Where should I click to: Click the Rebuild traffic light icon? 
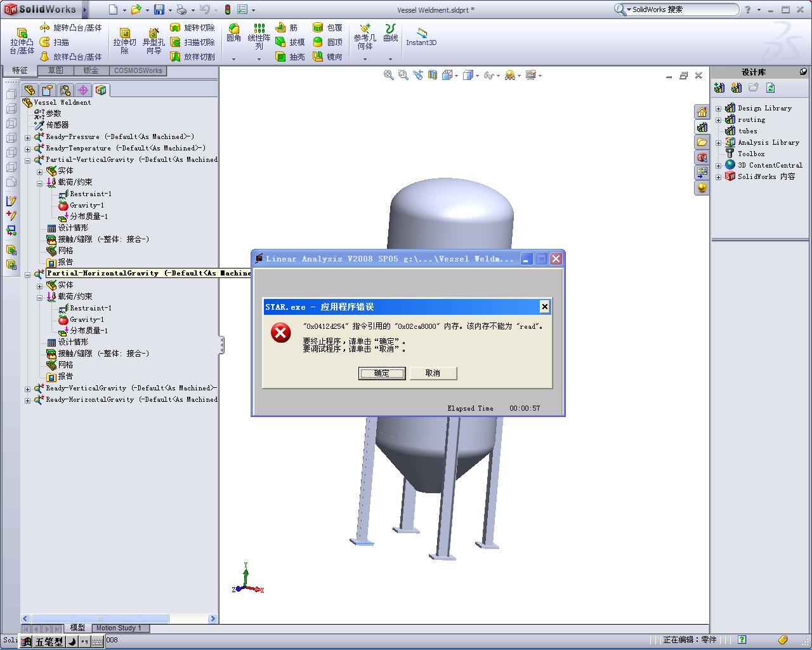227,10
